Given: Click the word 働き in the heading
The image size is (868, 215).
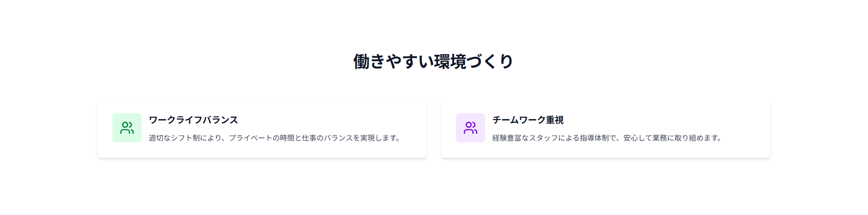Looking at the screenshot, I should point(369,62).
